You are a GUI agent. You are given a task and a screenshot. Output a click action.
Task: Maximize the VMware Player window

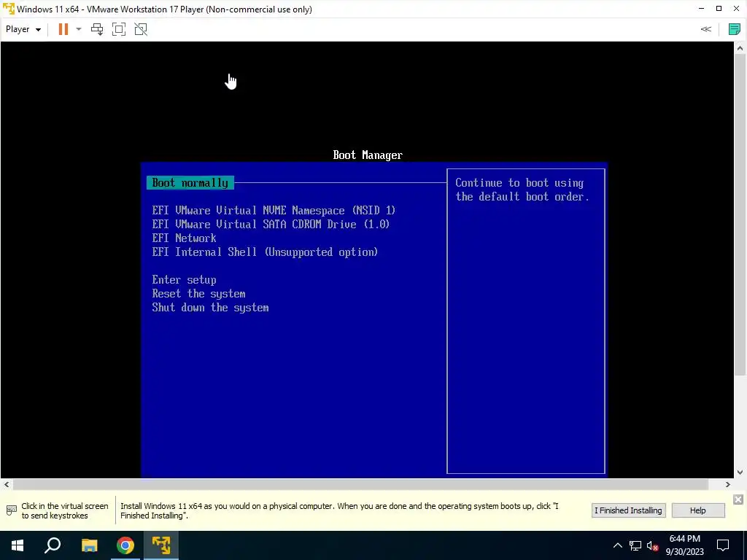click(x=719, y=9)
